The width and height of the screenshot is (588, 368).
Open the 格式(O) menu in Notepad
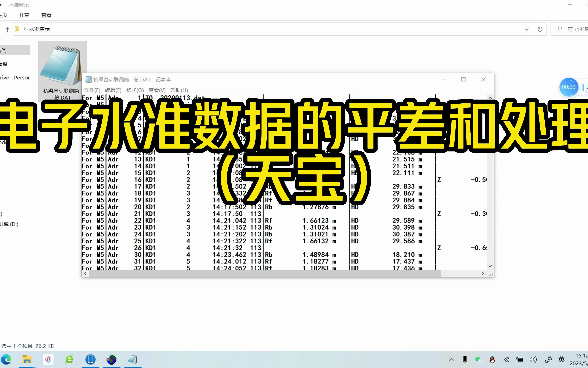tap(135, 90)
